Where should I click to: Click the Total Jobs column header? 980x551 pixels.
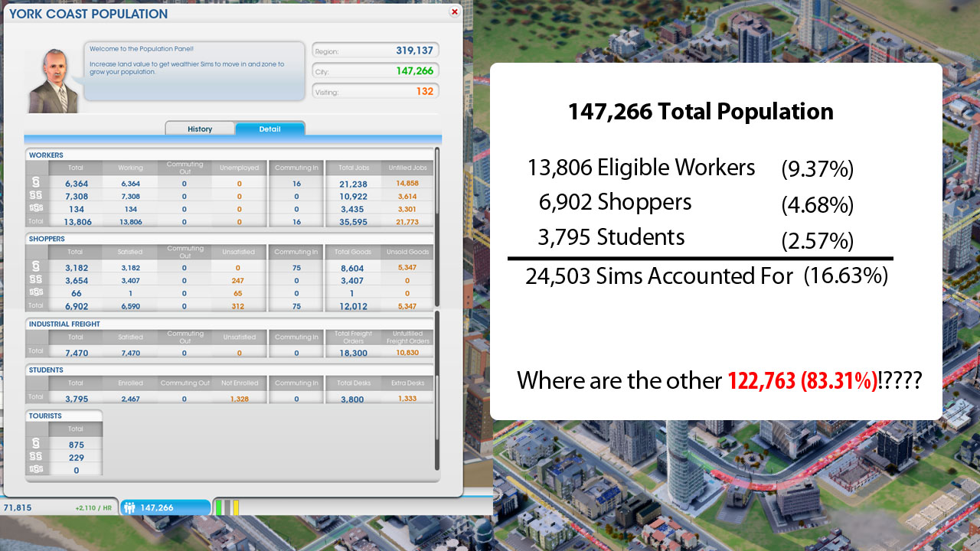[x=352, y=168]
